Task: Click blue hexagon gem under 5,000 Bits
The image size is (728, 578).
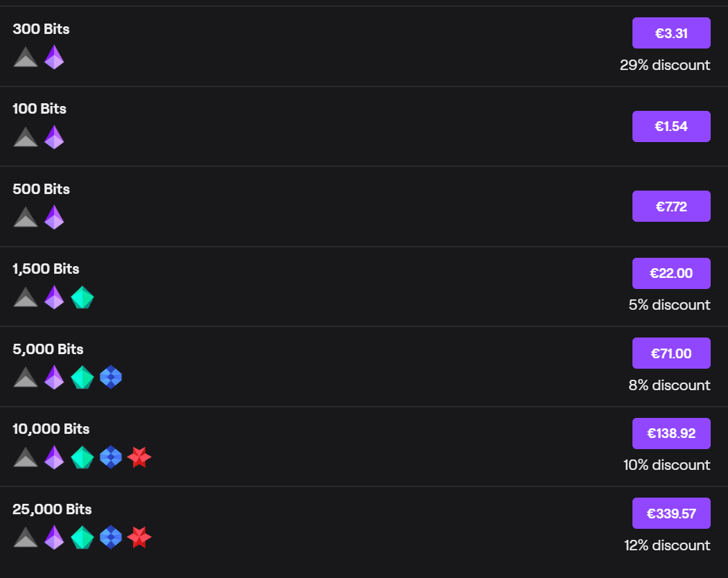Action: [111, 378]
